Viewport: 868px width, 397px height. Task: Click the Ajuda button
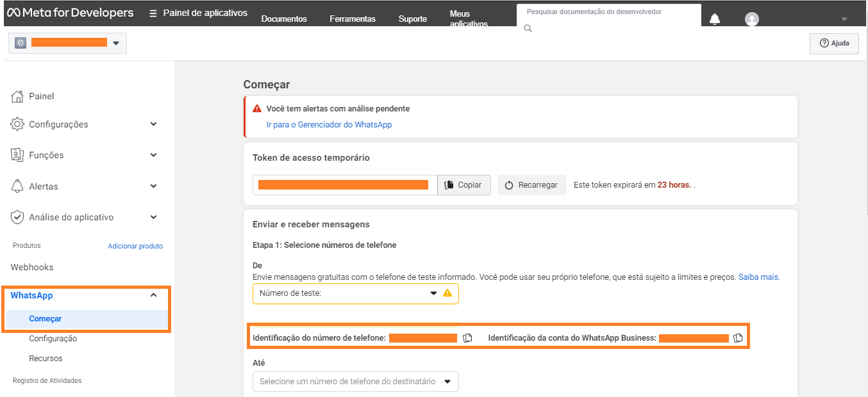[834, 43]
